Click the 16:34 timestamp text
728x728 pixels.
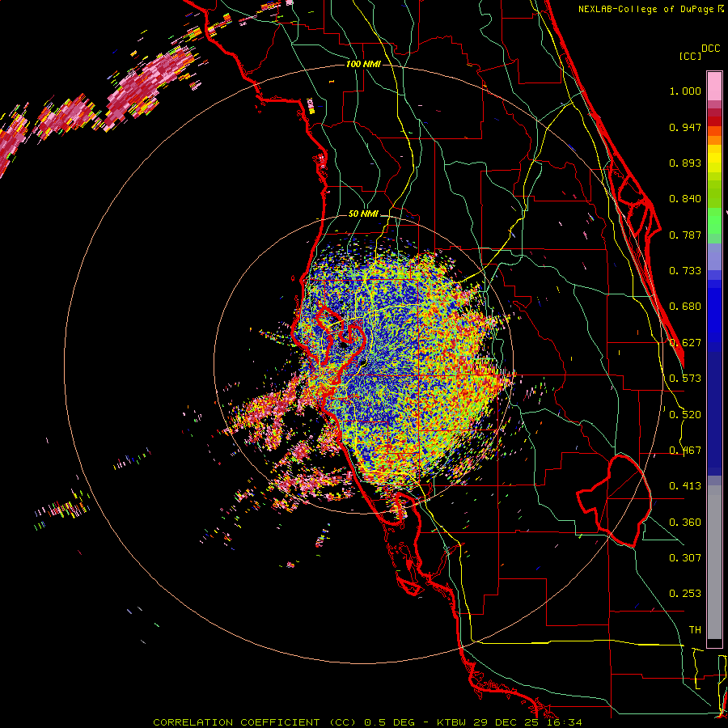click(563, 722)
